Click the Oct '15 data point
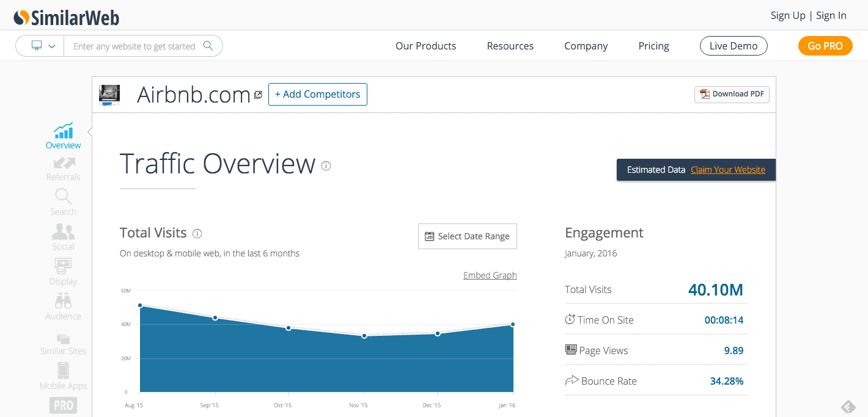The width and height of the screenshot is (868, 417). (289, 328)
